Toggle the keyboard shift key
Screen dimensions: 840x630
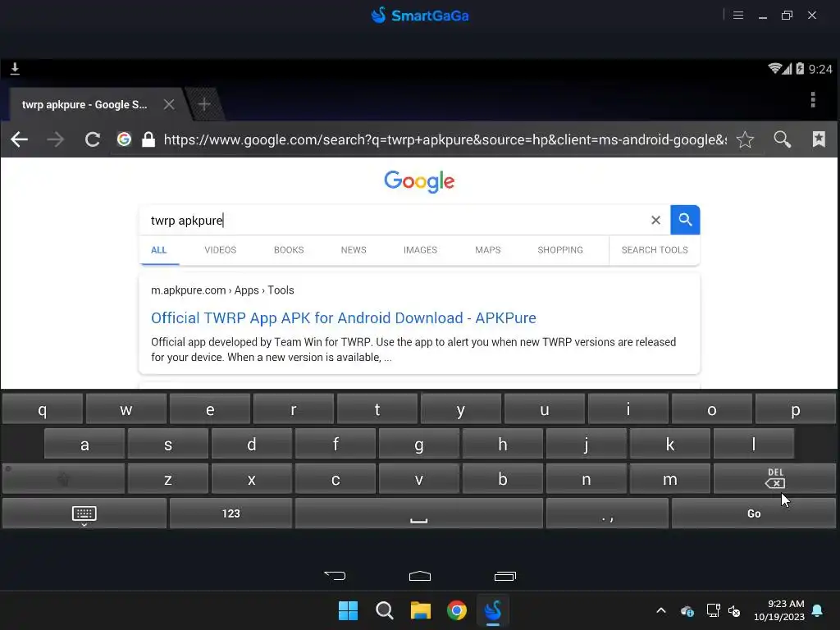pos(64,479)
